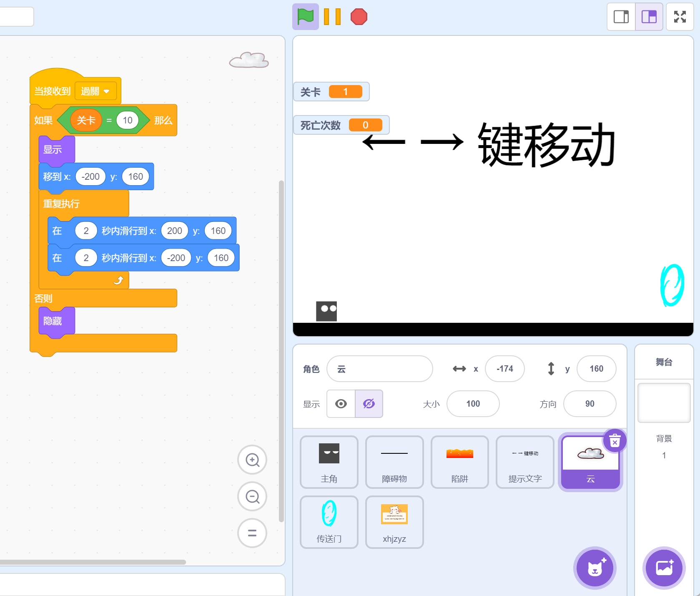Delete the selected 云 sprite

[x=615, y=440]
